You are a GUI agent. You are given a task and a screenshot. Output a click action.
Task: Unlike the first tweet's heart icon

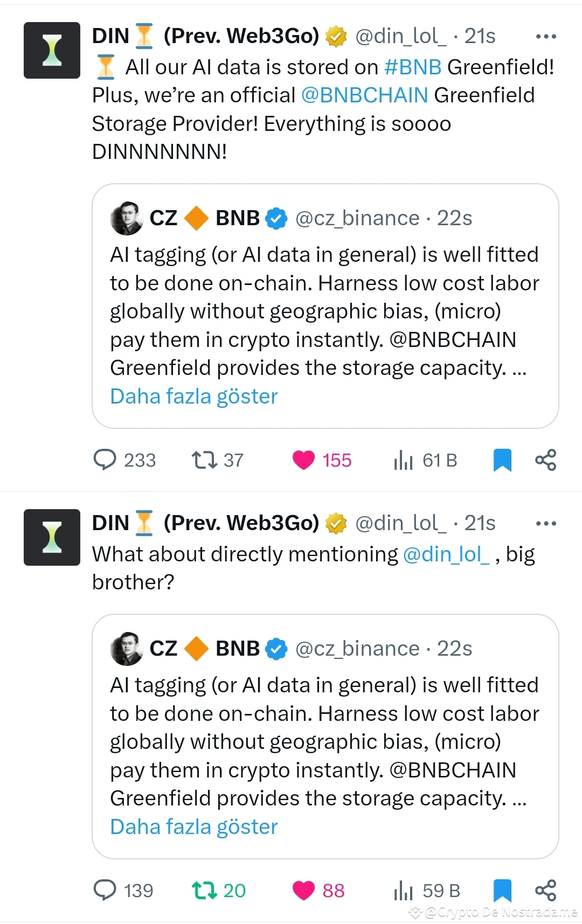[x=305, y=460]
